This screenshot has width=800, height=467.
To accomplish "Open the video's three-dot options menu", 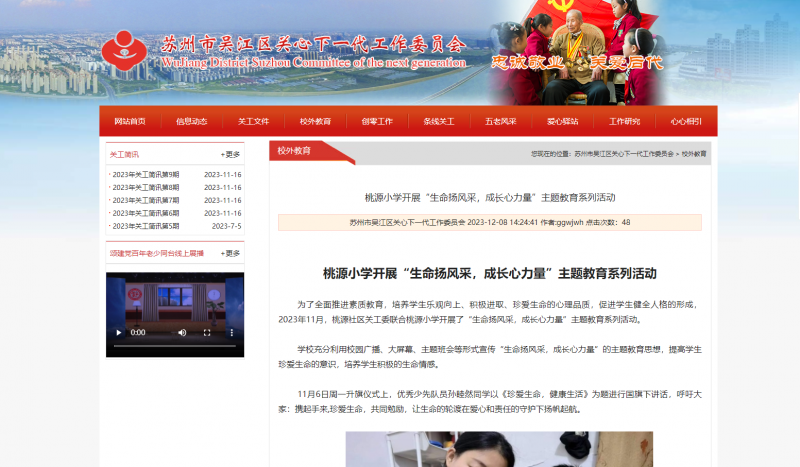I will [232, 333].
